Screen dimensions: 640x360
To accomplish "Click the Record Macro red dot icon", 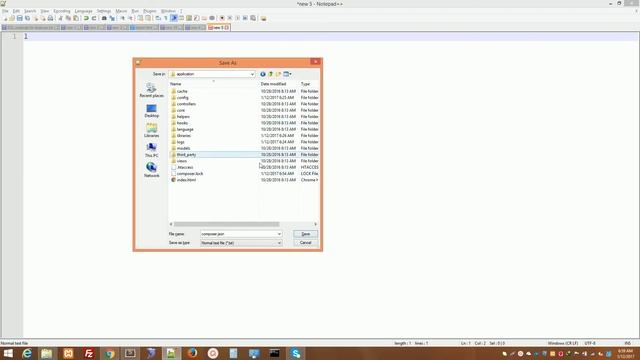I will pyautogui.click(x=222, y=18).
